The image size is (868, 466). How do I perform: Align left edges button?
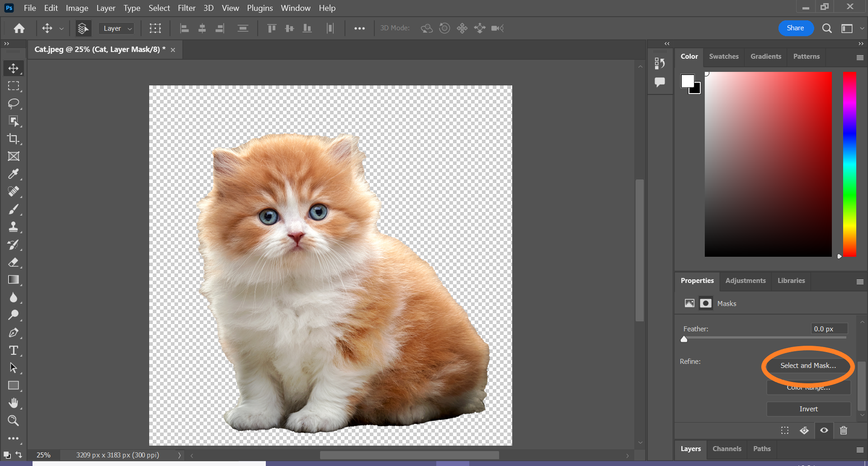pyautogui.click(x=184, y=28)
